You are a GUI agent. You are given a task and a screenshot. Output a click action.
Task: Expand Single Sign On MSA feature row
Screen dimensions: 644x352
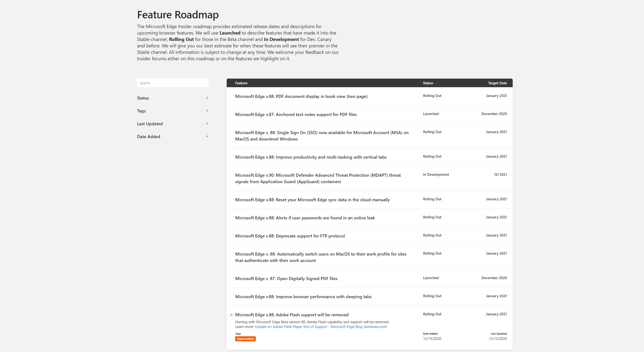322,136
